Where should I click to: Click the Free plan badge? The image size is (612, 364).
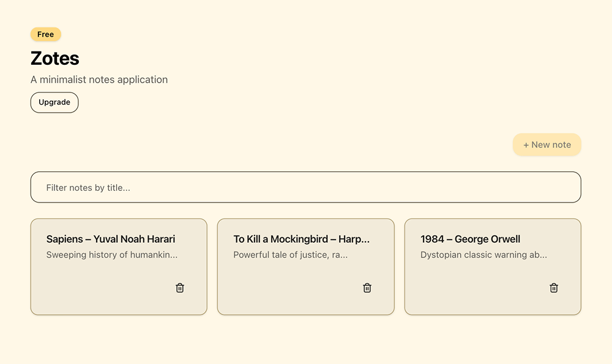[45, 34]
